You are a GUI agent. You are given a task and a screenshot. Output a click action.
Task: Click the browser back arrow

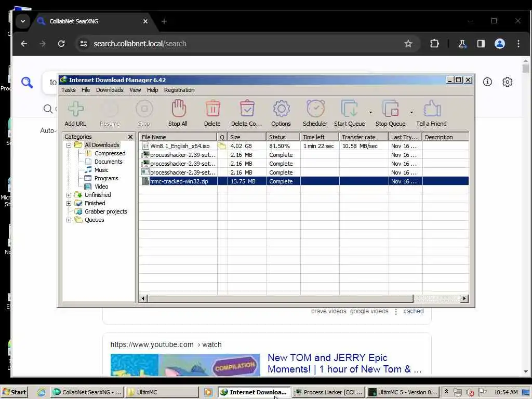[x=24, y=44]
